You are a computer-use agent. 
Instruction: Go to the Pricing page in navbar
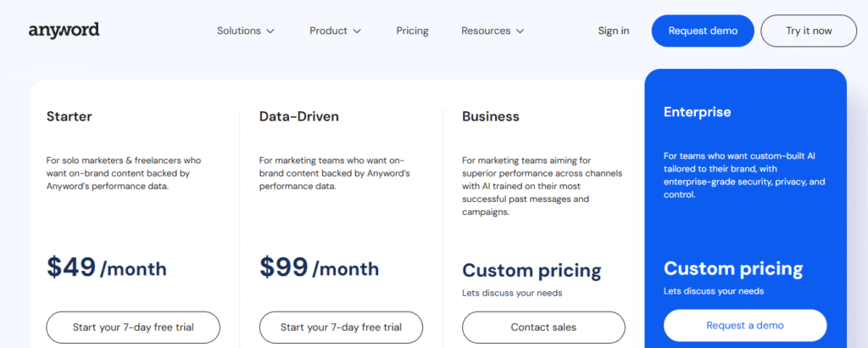point(412,31)
